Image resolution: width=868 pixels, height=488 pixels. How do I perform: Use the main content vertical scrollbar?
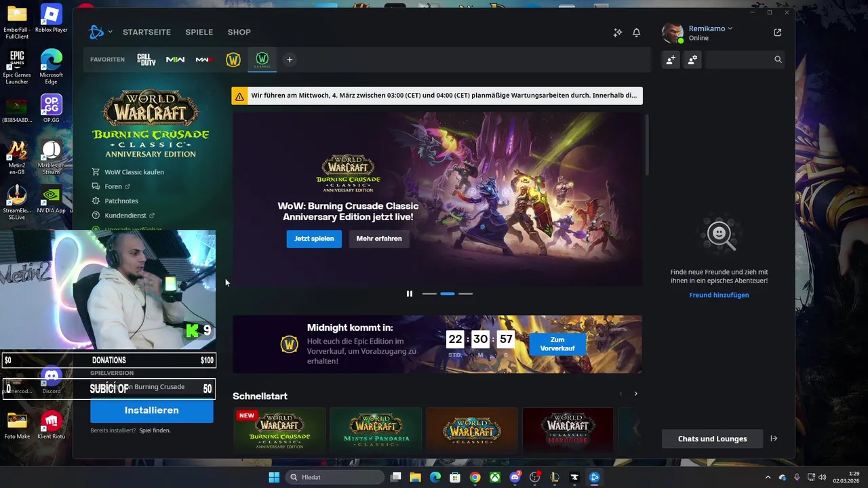(647, 146)
